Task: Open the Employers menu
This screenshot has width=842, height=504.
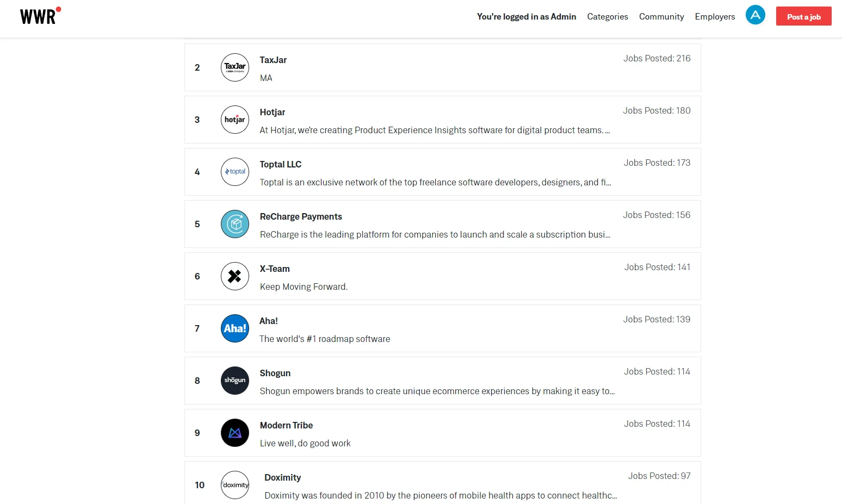Action: click(715, 17)
